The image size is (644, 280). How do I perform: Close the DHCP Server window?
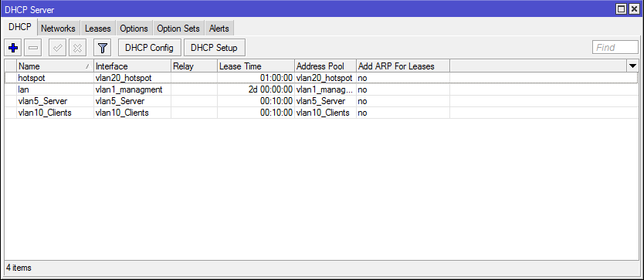tap(633, 8)
